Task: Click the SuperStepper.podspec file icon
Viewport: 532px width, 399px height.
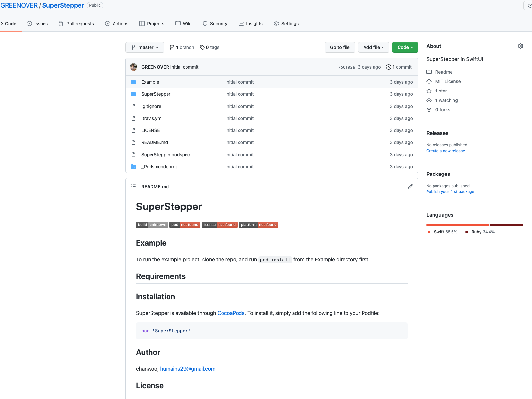Action: coord(133,155)
